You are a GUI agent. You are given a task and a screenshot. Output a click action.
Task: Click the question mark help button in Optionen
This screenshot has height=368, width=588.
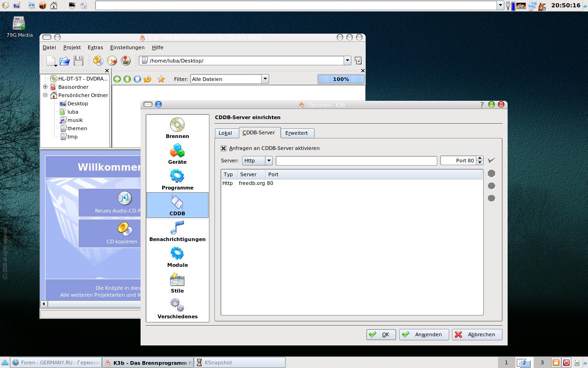tap(482, 105)
